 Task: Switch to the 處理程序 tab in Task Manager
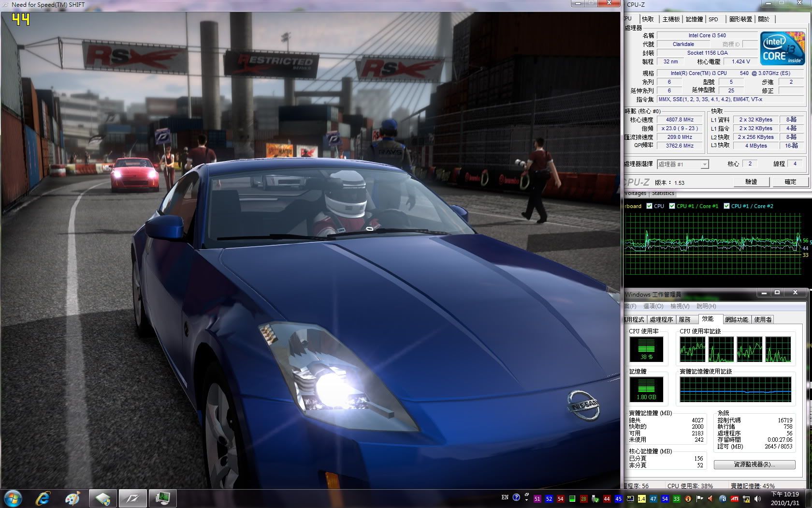point(661,319)
